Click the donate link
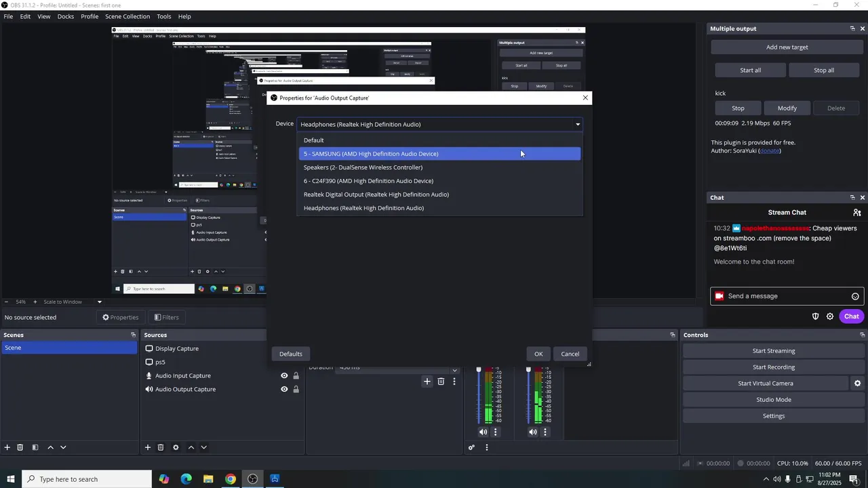The height and width of the screenshot is (488, 868). pyautogui.click(x=769, y=150)
